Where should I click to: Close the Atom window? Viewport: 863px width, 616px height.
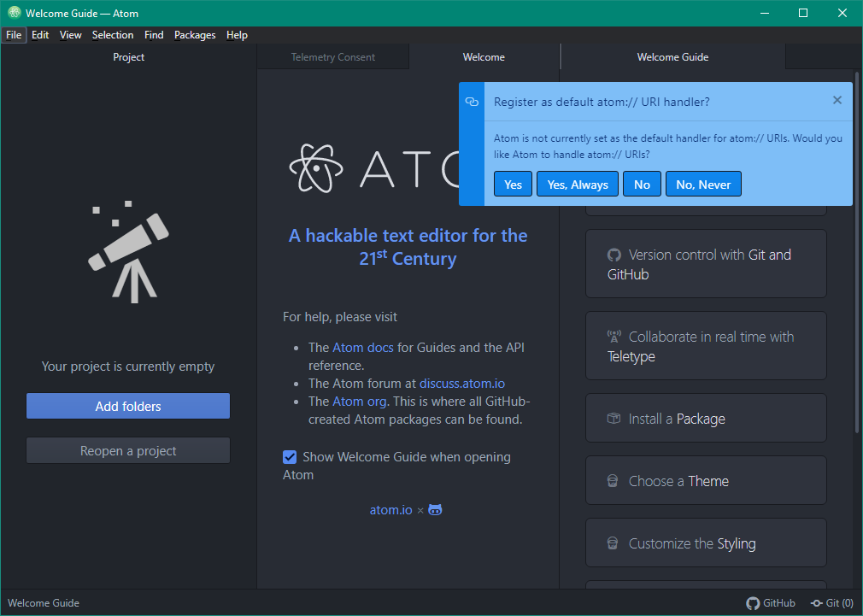pyautogui.click(x=842, y=13)
